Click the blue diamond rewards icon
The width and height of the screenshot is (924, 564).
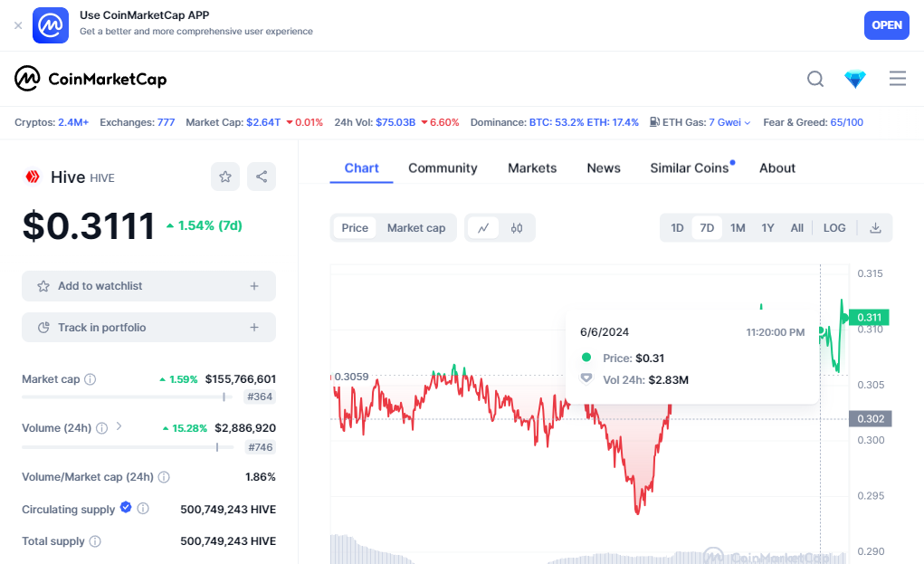click(x=855, y=80)
